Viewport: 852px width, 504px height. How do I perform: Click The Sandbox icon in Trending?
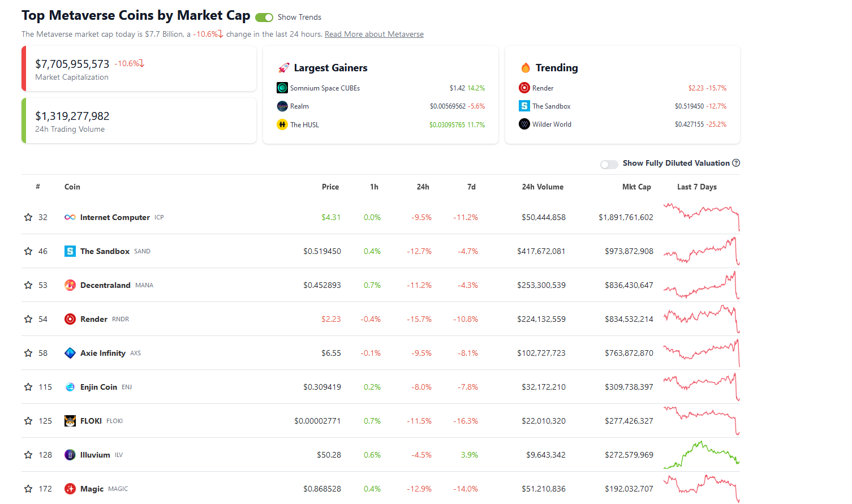pyautogui.click(x=524, y=106)
